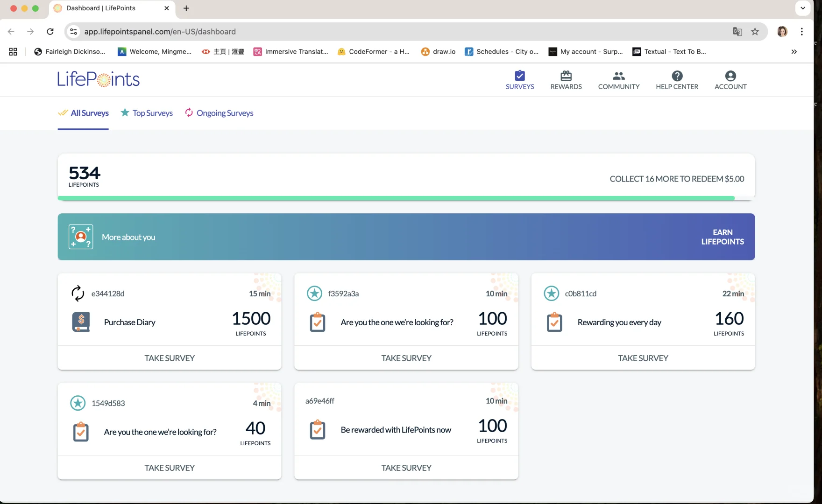Click the Be rewarded with LifePoints now title
This screenshot has height=504, width=822.
pos(396,429)
